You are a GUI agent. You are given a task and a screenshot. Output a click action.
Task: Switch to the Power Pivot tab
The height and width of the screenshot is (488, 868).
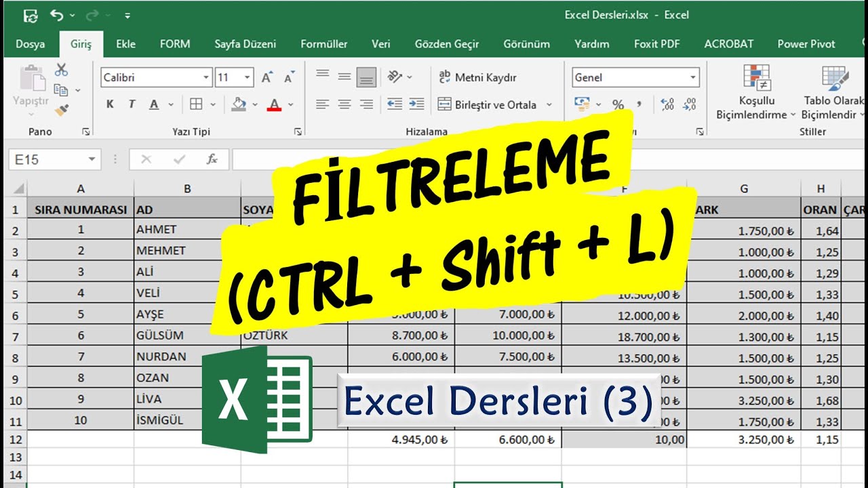(x=806, y=44)
